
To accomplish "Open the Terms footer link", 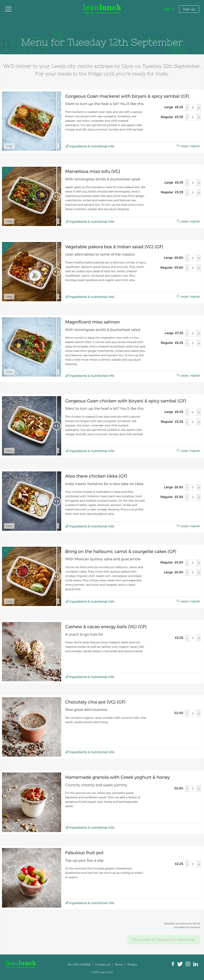I will pos(119,964).
